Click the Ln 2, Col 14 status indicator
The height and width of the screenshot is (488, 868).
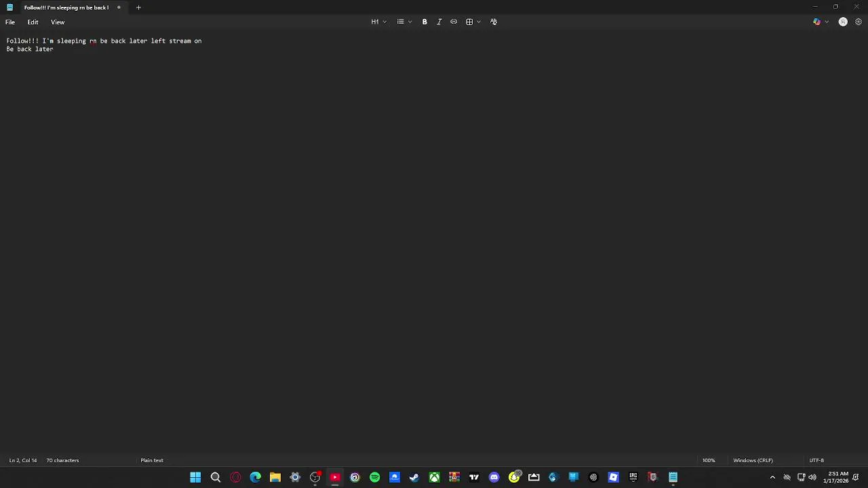[23, 460]
